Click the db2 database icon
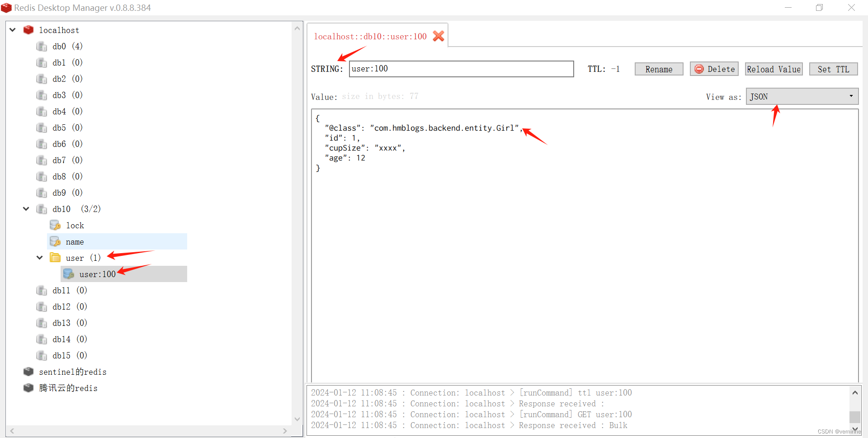This screenshot has height=438, width=868. tap(42, 79)
